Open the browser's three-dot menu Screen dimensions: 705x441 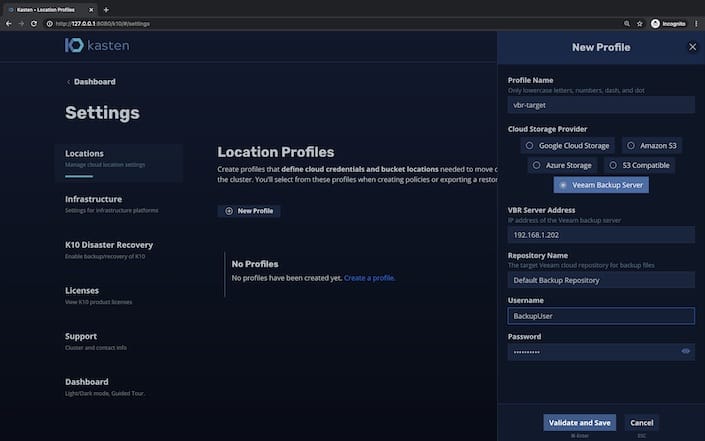[696, 22]
